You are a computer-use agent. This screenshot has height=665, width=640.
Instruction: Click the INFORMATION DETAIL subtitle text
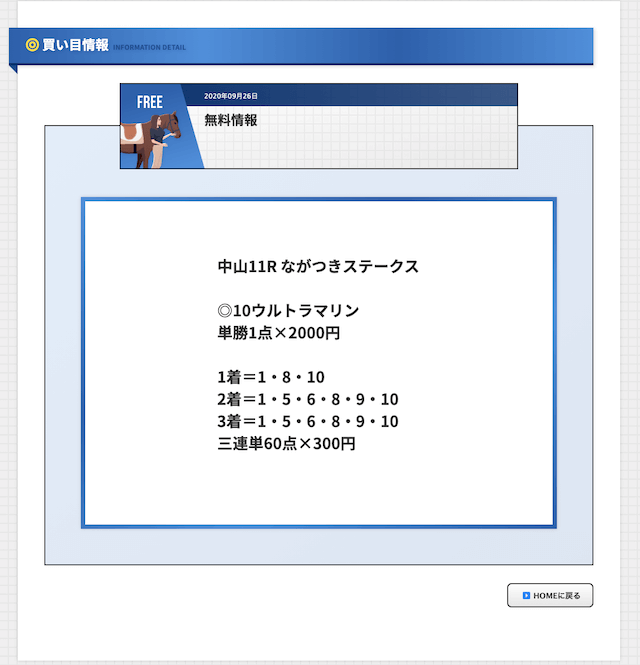149,48
